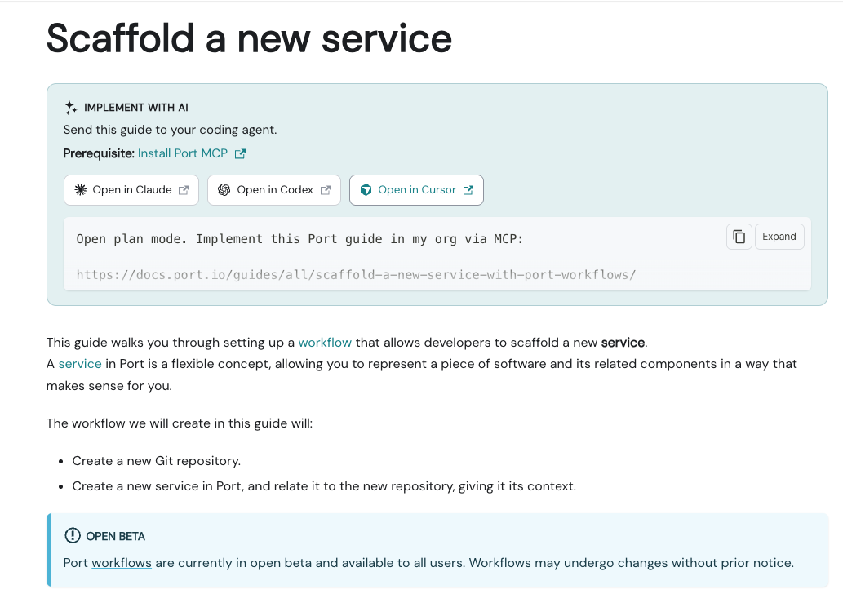
Task: Click the bold word 'service' in first paragraph
Action: pos(623,343)
